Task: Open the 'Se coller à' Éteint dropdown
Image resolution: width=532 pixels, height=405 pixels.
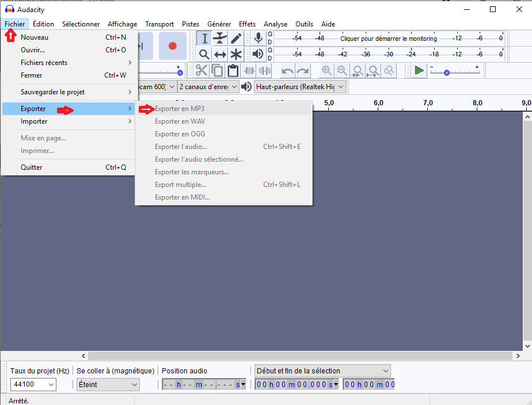Action: click(x=108, y=385)
